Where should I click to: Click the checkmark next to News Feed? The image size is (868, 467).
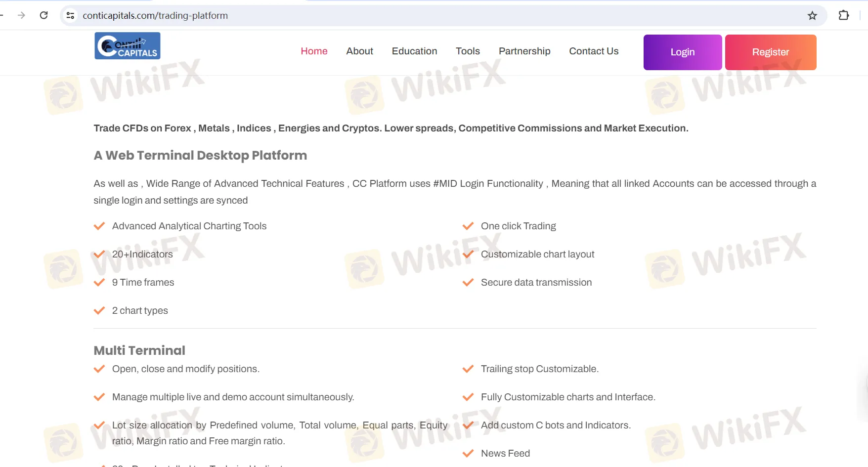[468, 454]
